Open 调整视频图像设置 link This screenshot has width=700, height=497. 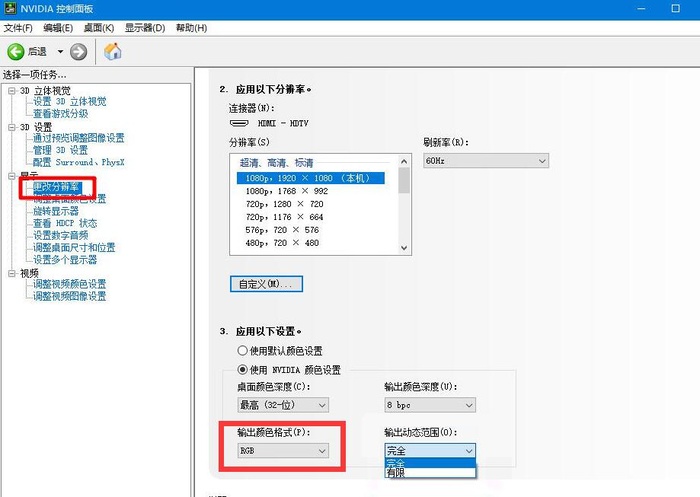(x=70, y=296)
